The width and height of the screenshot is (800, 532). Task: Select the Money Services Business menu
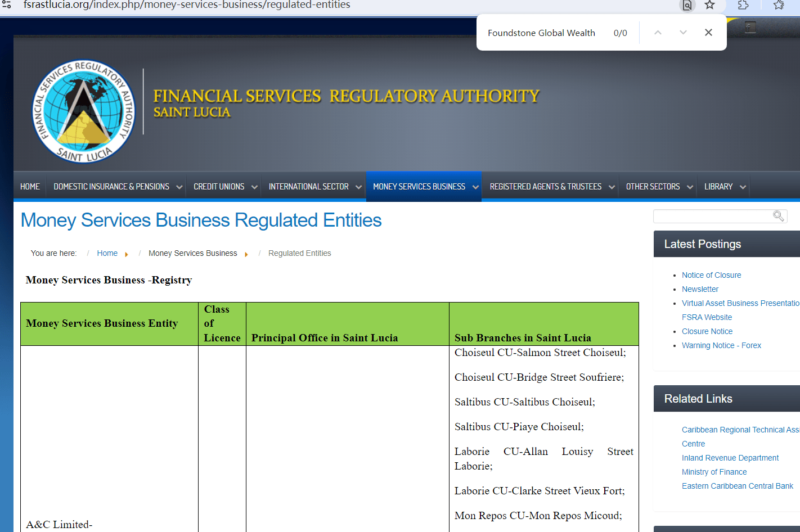coord(419,187)
